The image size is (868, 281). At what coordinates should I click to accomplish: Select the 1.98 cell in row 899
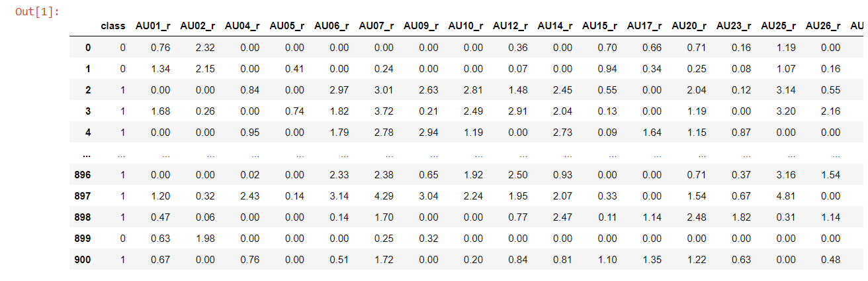pyautogui.click(x=206, y=239)
